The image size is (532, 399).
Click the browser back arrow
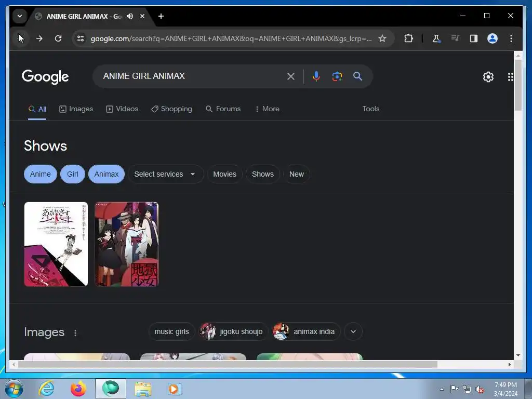click(21, 38)
